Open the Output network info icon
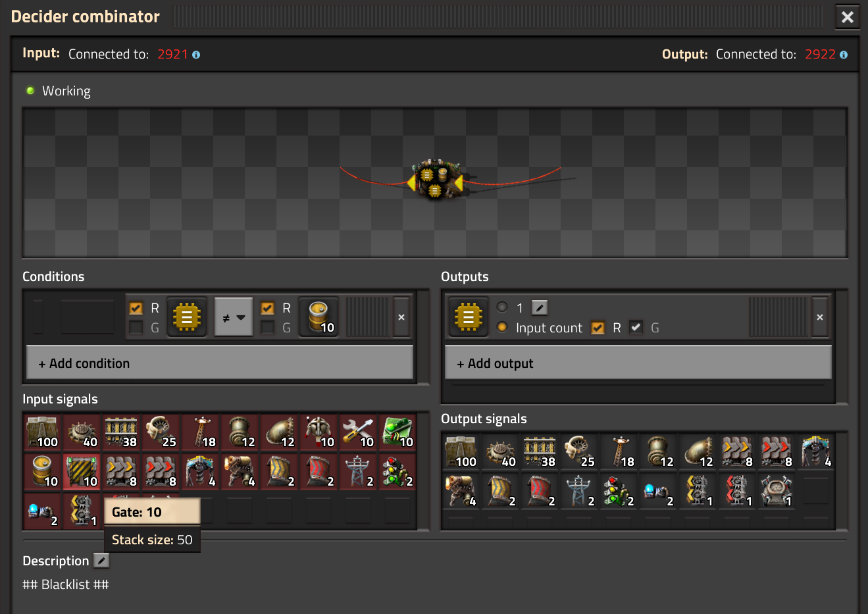Screen dimensions: 868x614 [x=844, y=55]
